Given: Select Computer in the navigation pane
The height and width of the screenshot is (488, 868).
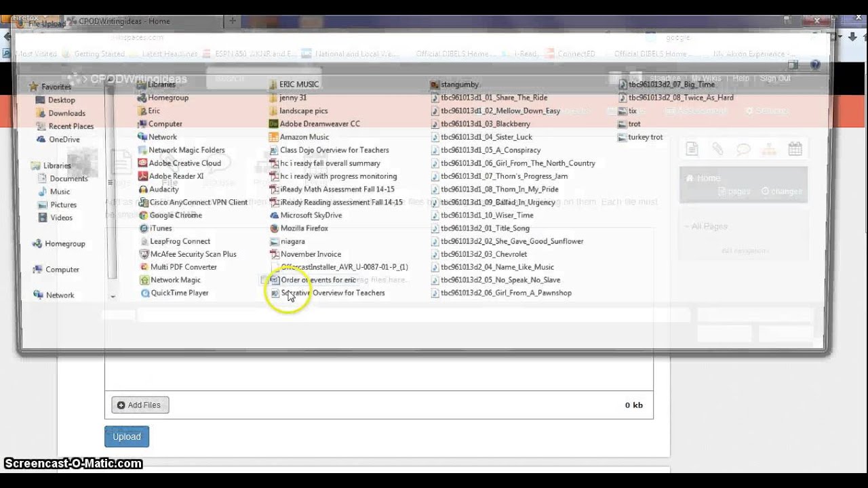Looking at the screenshot, I should click(55, 269).
